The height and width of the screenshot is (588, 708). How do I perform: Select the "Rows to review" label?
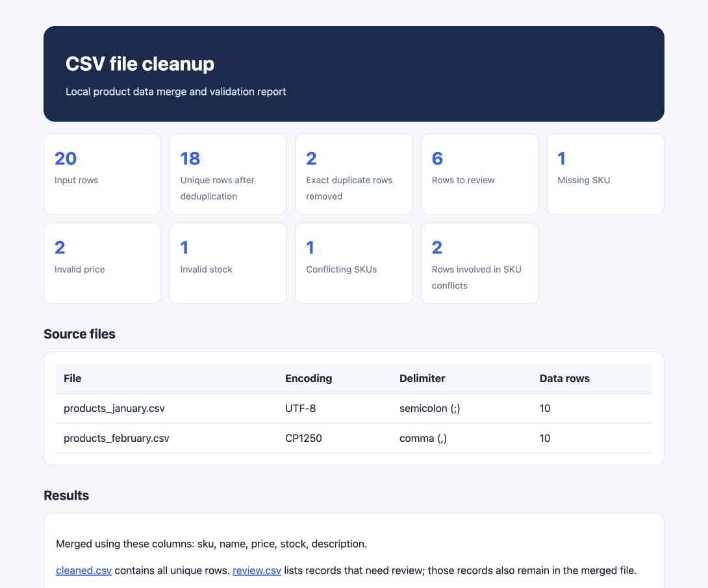click(x=463, y=180)
